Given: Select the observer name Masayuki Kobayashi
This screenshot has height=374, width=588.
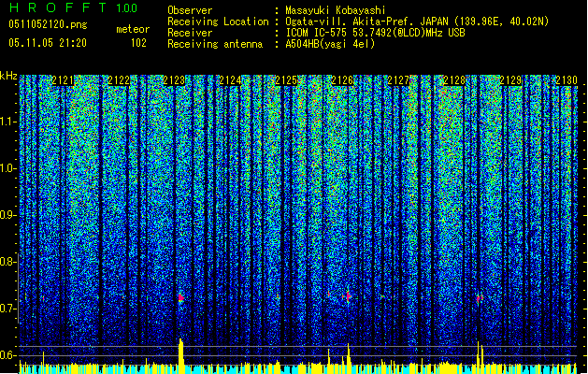Looking at the screenshot, I should tap(336, 10).
